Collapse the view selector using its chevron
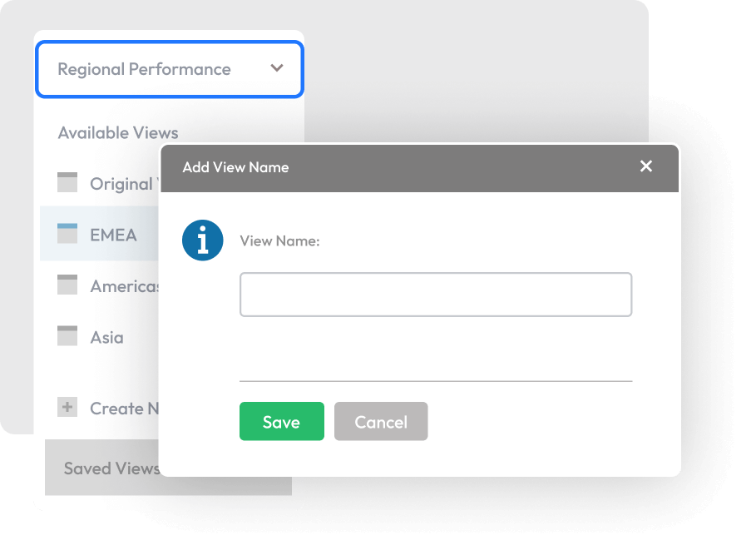This screenshot has height=555, width=756. 276,69
